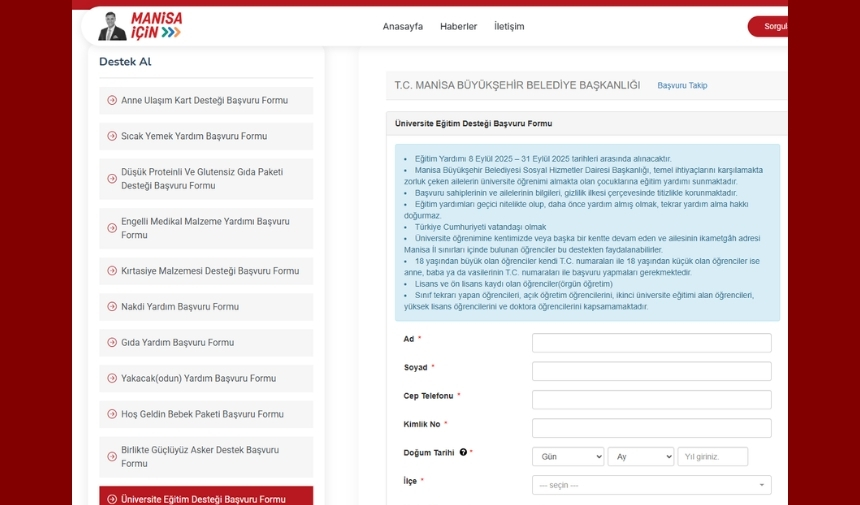This screenshot has height=505, width=860.
Task: Click the arrow icon beside Yakacak(odun) Yardım
Action: (x=112, y=378)
